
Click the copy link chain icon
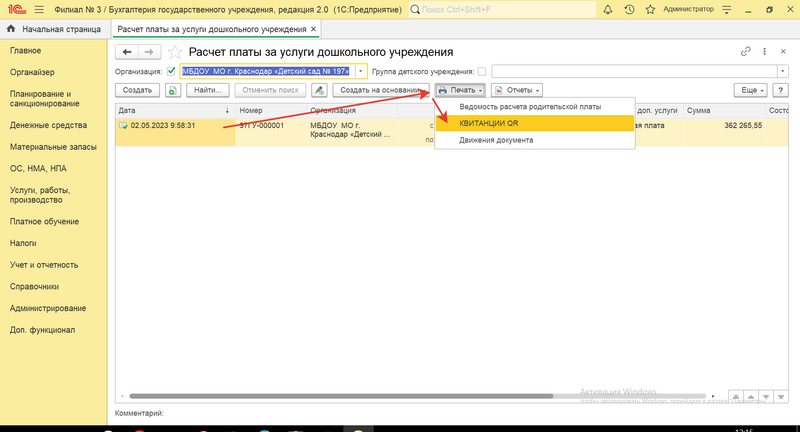745,51
